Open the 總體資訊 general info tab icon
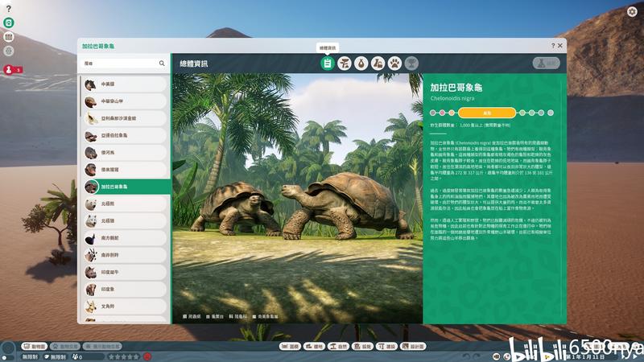This screenshot has height=362, width=644. [x=328, y=64]
